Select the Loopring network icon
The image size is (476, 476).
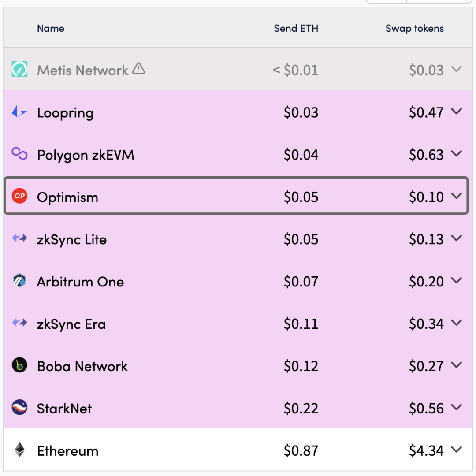click(x=19, y=112)
